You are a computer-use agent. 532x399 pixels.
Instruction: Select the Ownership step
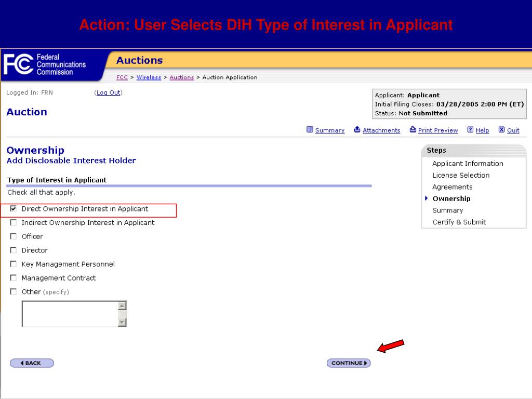[451, 199]
